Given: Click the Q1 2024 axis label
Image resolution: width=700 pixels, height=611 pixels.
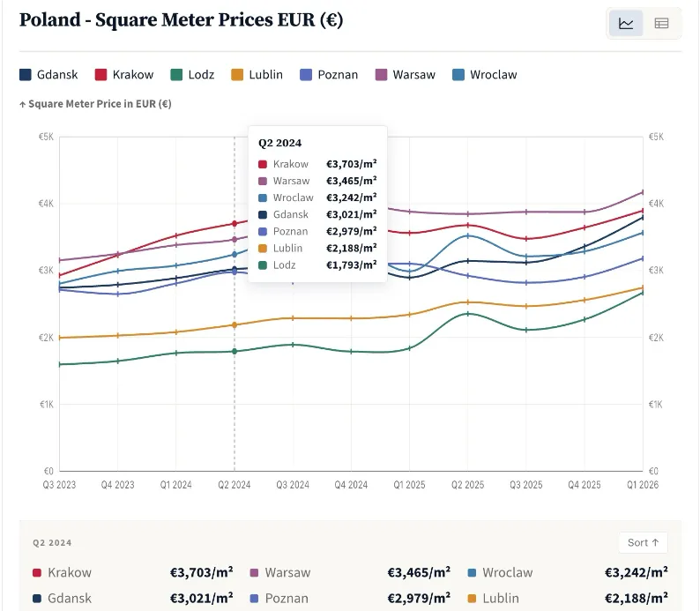Looking at the screenshot, I should pyautogui.click(x=176, y=485).
